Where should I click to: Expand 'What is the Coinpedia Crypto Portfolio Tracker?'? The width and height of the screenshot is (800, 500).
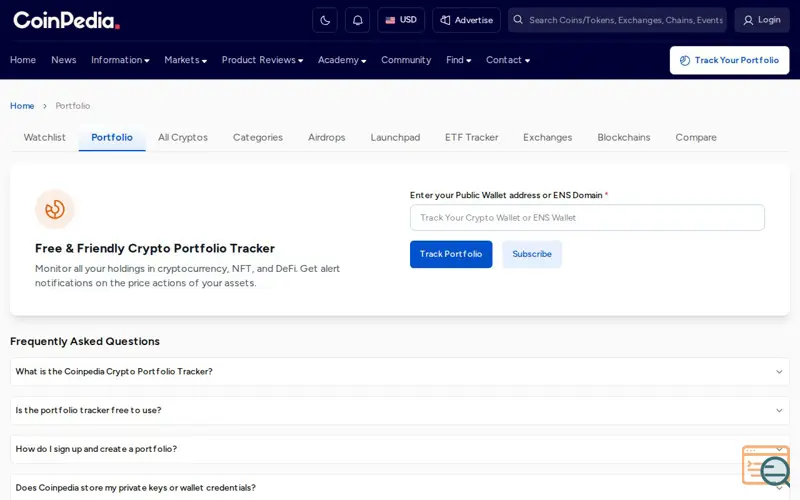[399, 371]
